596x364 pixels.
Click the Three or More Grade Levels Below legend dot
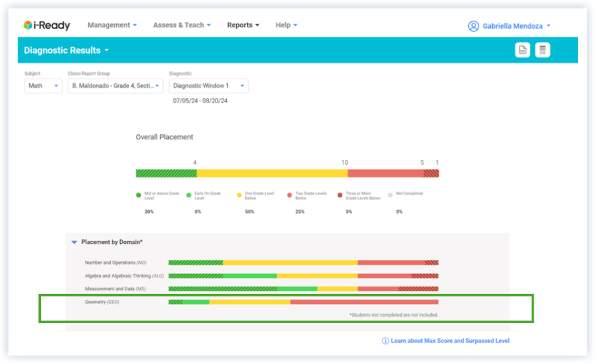click(340, 195)
